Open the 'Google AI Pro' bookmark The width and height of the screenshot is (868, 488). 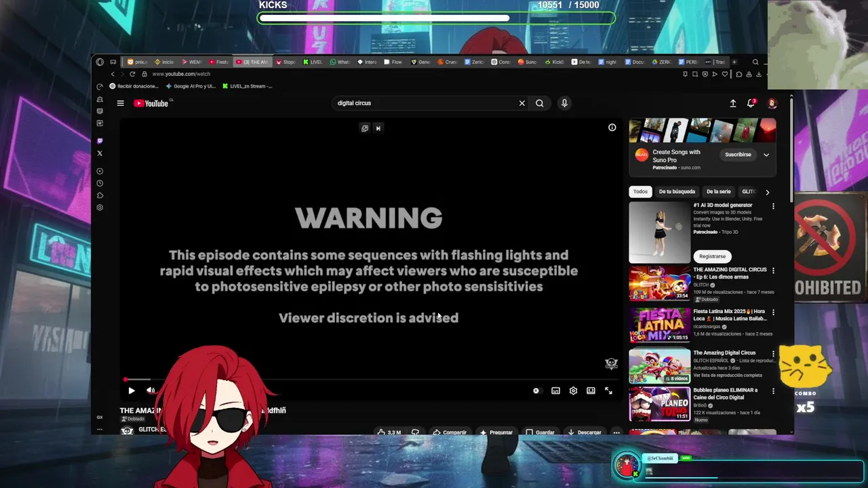(191, 86)
